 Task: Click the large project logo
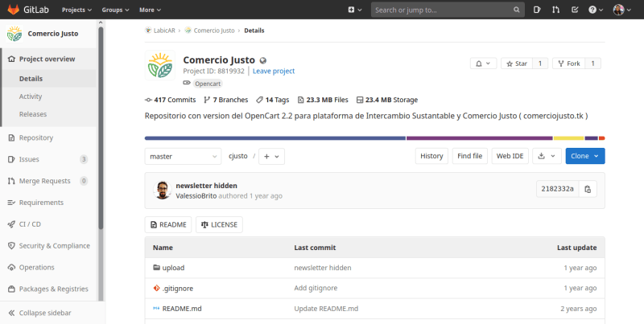160,66
